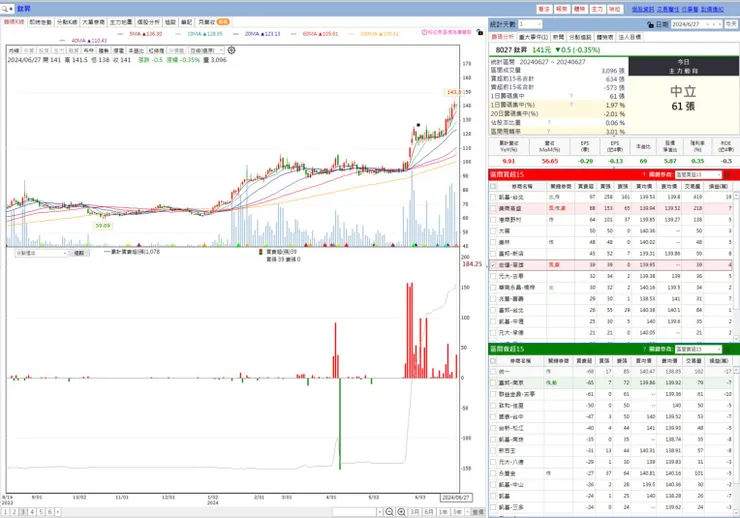The image size is (740, 518).
Task: Click the lock icon above the K-line chart
Action: point(479,32)
